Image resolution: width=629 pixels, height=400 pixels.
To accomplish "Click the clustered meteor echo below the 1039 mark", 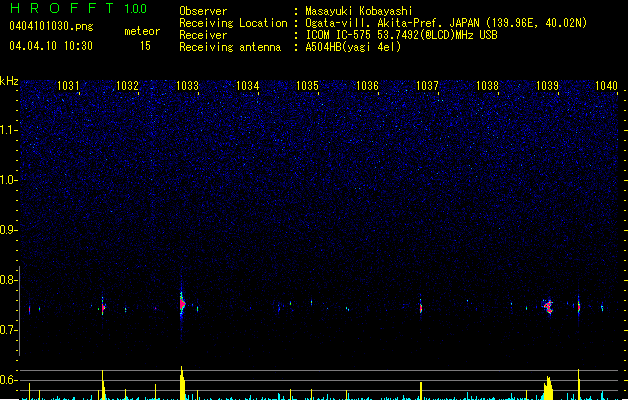I will pyautogui.click(x=548, y=307).
